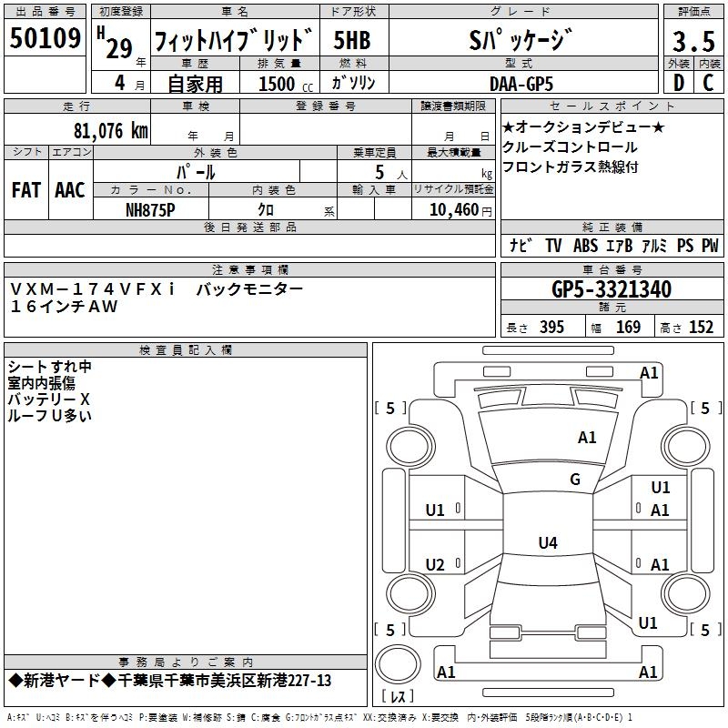Select the 後日発送部品 header
The width and height of the screenshot is (728, 728).
point(249,227)
